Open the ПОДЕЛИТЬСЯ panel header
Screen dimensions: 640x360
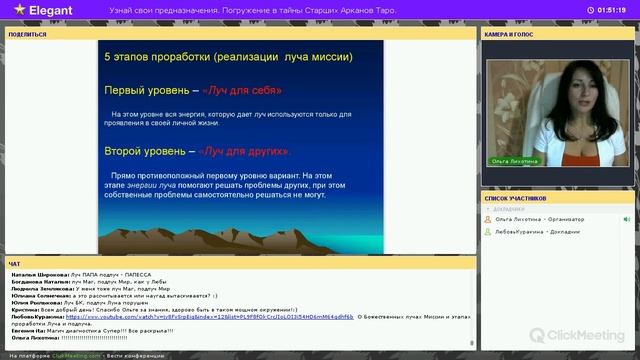click(x=240, y=34)
